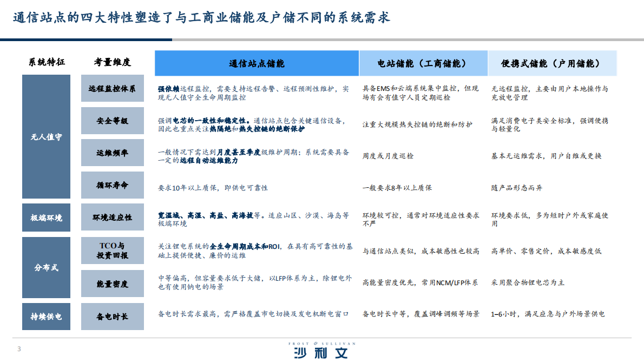
Task: Click the 高单价、零售定价 cell
Action: coord(546,251)
